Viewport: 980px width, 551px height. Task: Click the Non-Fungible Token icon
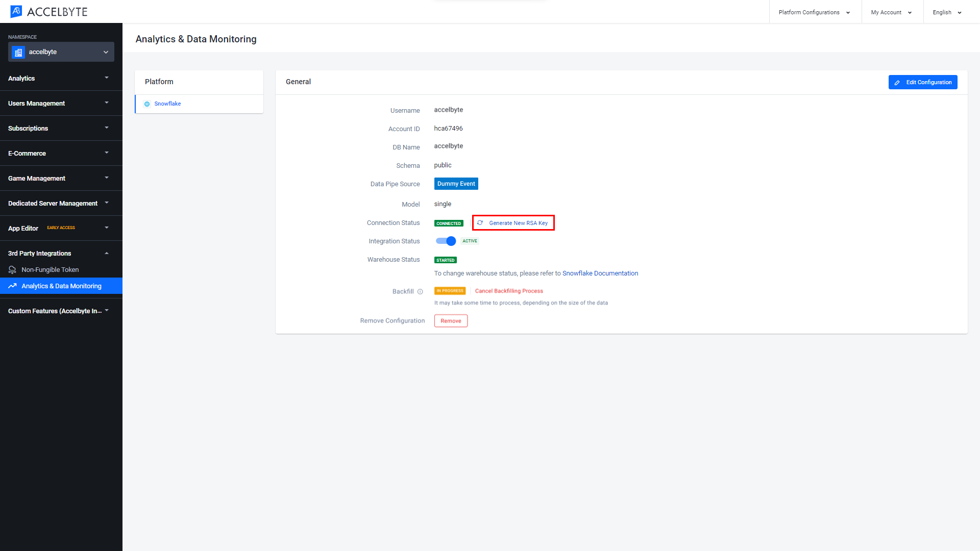point(12,269)
